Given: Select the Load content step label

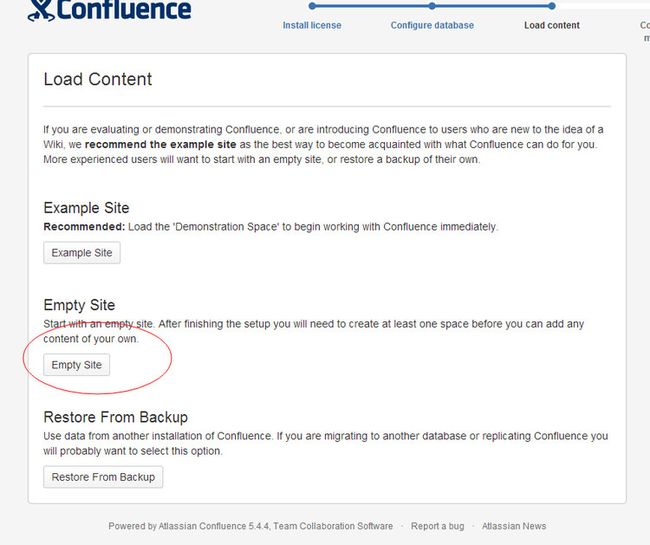Looking at the screenshot, I should coord(552,25).
